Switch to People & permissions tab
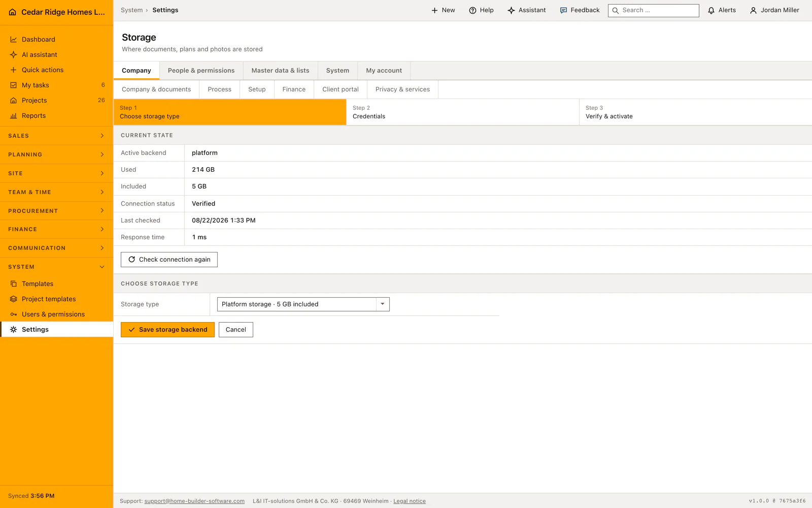Viewport: 812px width, 508px height. (x=201, y=71)
